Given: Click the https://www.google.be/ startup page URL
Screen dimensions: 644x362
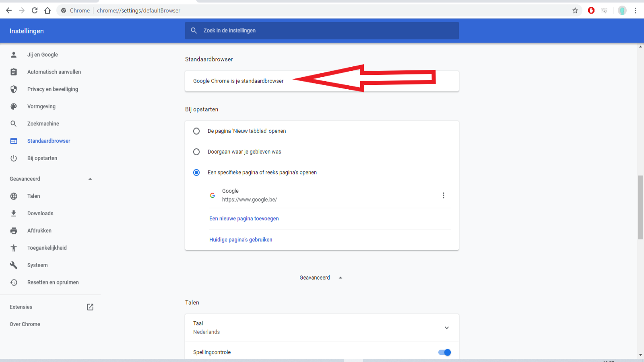Looking at the screenshot, I should 250,200.
